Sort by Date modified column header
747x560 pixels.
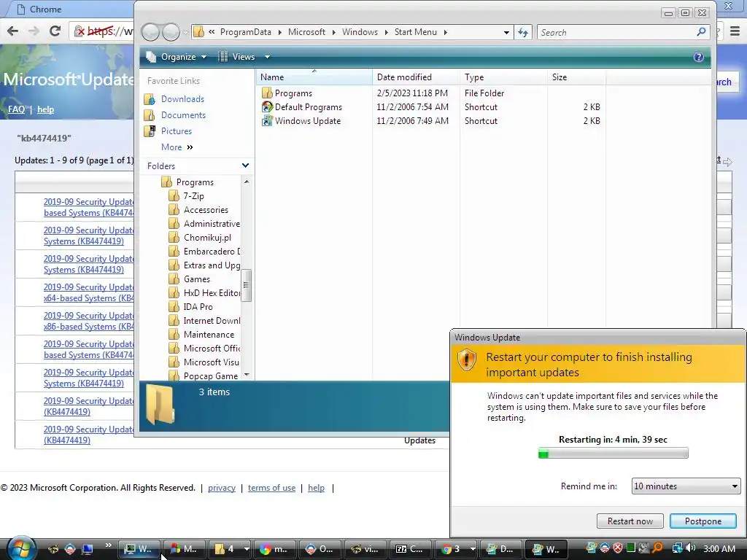click(416, 77)
